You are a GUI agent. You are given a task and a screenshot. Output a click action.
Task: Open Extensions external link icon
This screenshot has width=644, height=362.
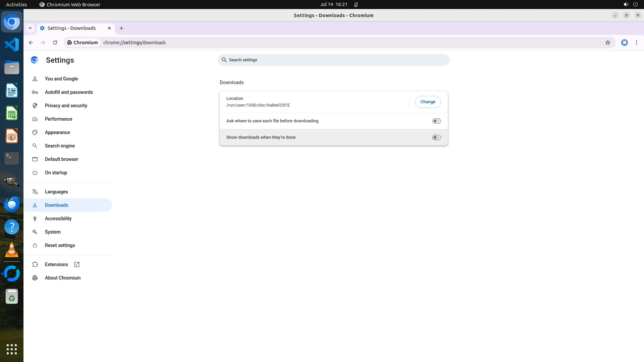(77, 264)
